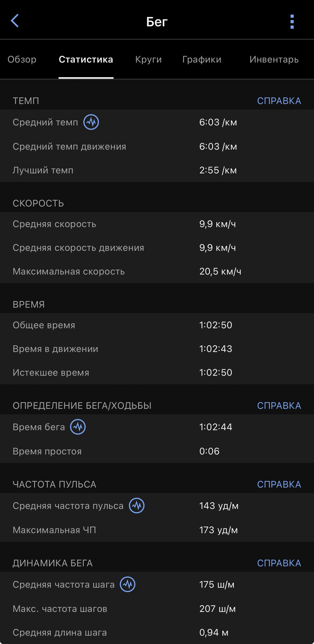Tap insights icon next to Средняя частота шага
Image resolution: width=314 pixels, height=644 pixels.
[128, 584]
